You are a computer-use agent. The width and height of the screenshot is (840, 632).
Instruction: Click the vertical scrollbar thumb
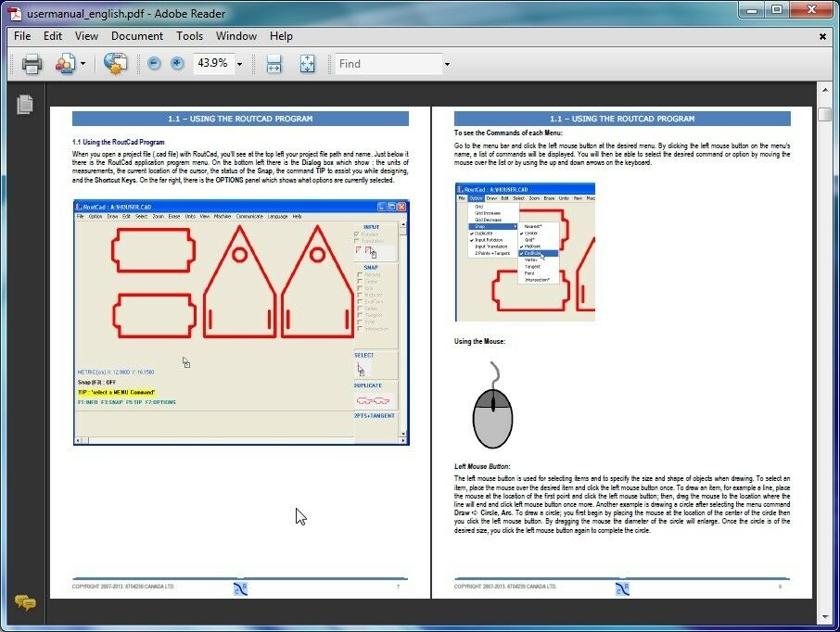pos(825,114)
